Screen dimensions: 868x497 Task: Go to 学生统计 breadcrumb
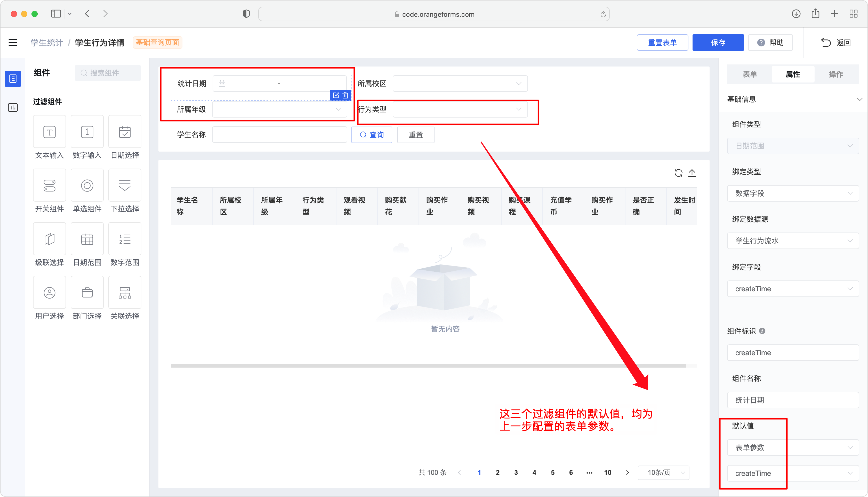coord(47,43)
